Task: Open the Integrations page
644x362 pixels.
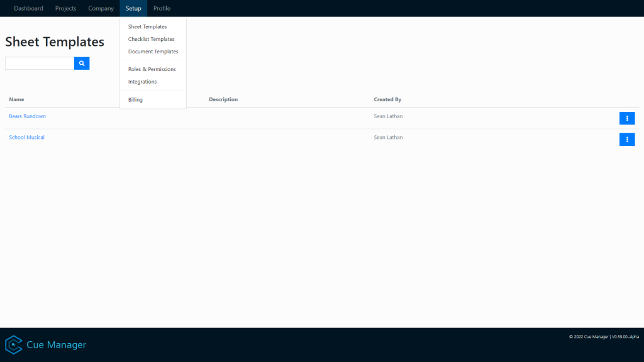Action: (142, 82)
